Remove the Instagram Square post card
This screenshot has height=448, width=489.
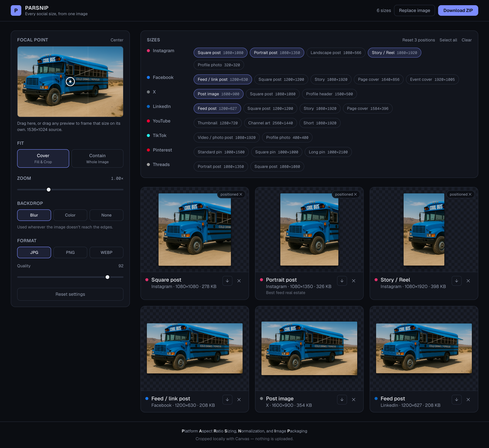pos(239,281)
